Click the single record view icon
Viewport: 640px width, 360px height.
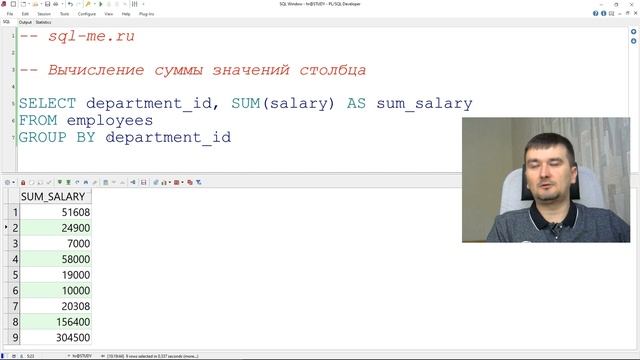105,182
